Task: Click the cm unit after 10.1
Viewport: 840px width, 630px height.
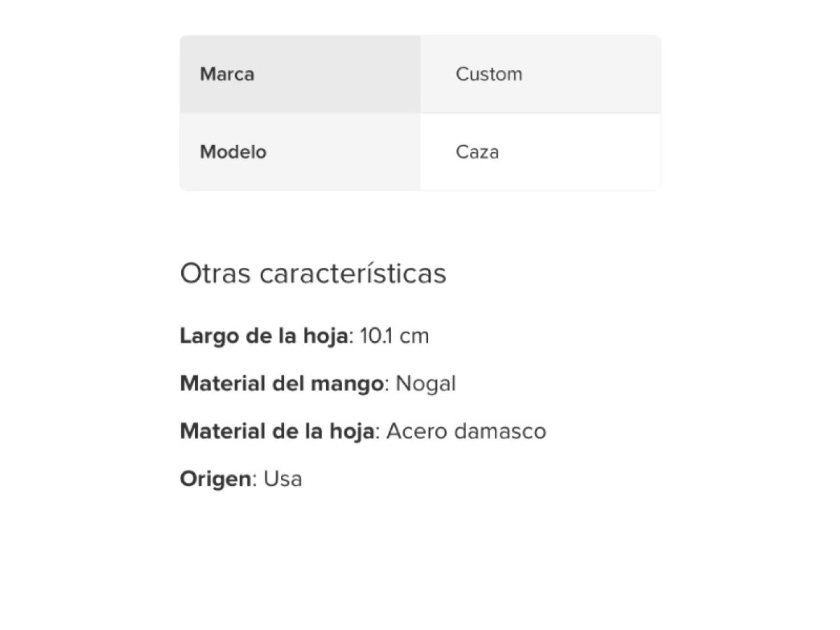Action: click(x=414, y=337)
